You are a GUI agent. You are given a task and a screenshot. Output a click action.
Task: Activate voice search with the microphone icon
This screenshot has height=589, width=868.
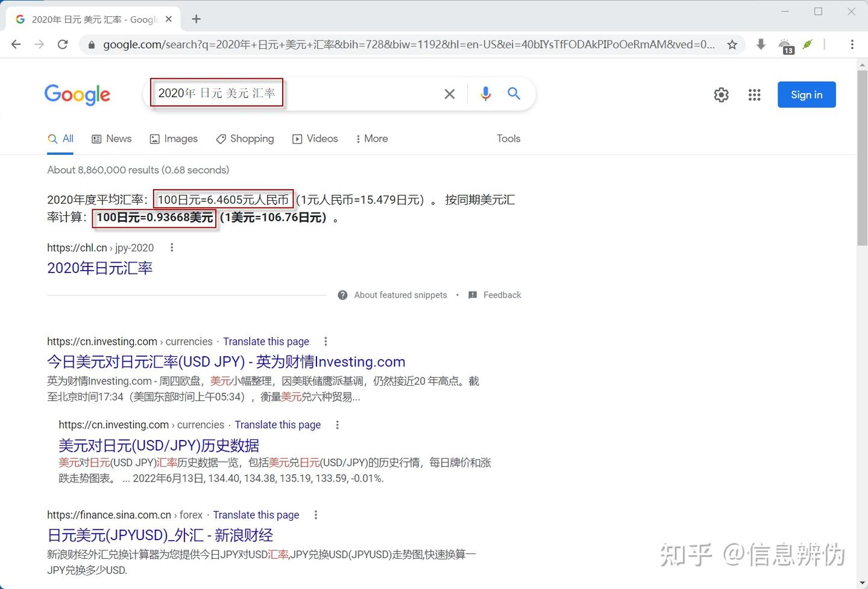[485, 93]
